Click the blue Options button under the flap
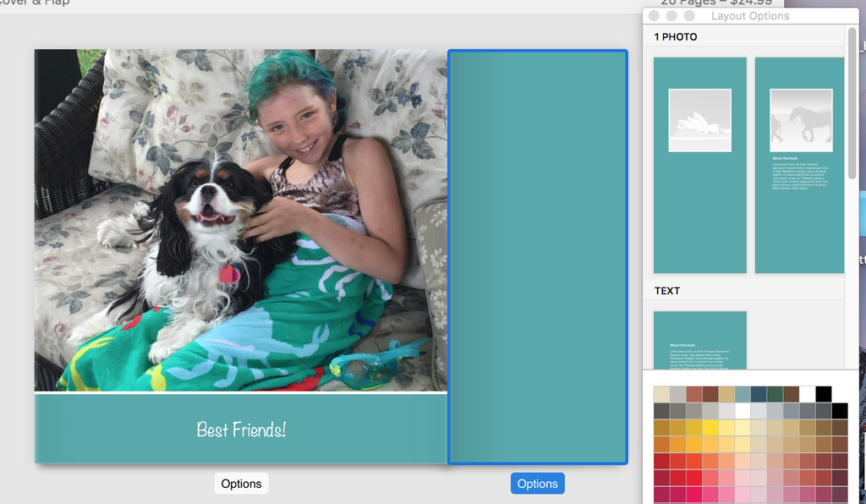Image resolution: width=866 pixels, height=504 pixels. click(537, 483)
